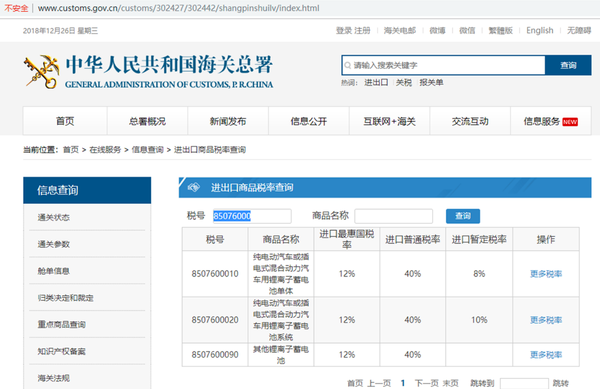The width and height of the screenshot is (600, 389).
Task: Select page 1 in pagination
Action: point(403,383)
